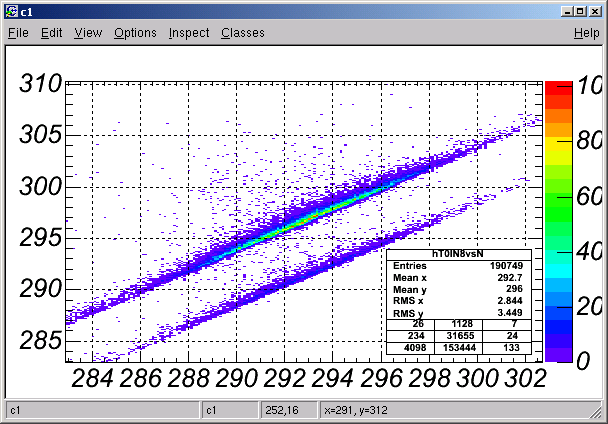The width and height of the screenshot is (608, 424).
Task: Click the 234 cell in the stats table
Action: pos(411,336)
